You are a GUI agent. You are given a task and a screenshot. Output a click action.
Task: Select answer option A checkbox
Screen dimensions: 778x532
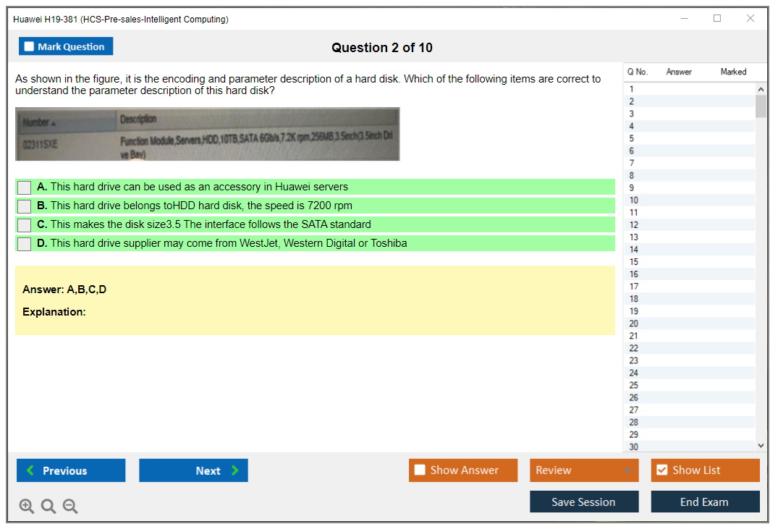(25, 187)
